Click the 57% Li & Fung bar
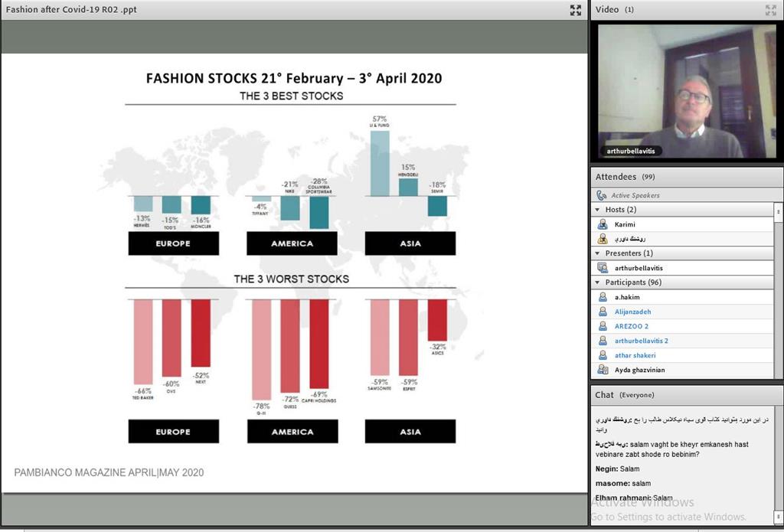784x532 pixels. point(380,163)
